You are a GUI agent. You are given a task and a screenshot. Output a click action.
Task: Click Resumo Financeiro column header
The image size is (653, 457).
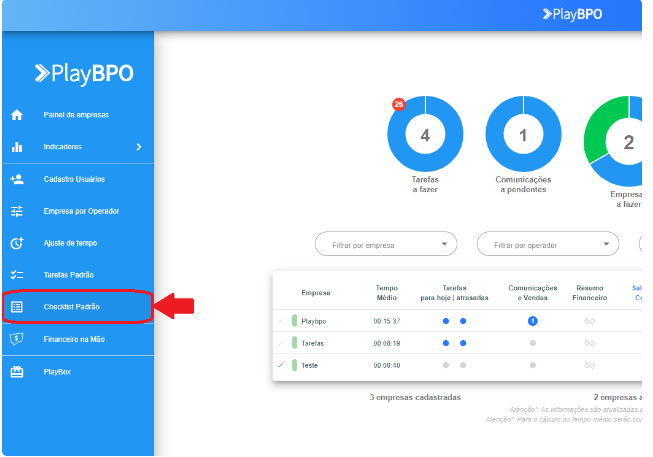pyautogui.click(x=590, y=293)
